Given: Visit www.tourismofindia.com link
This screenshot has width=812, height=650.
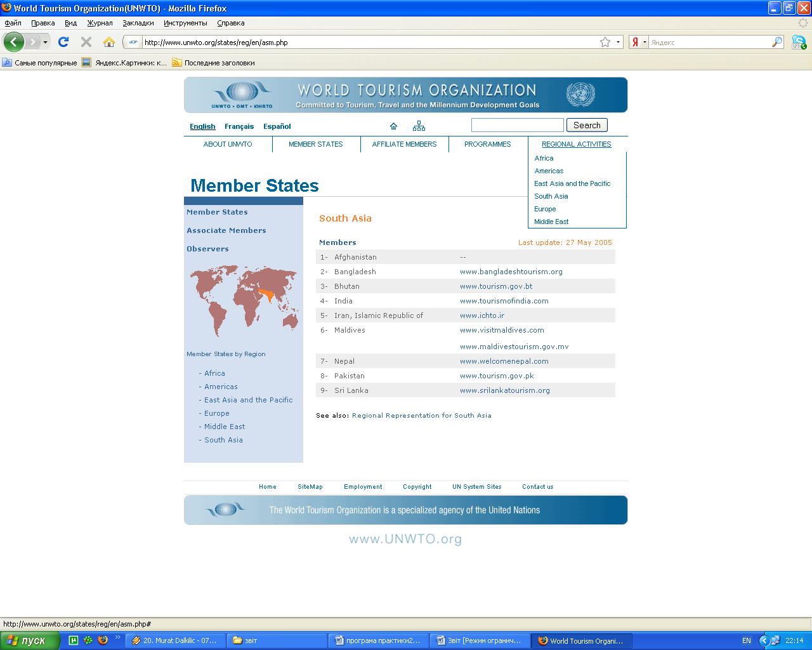Looking at the screenshot, I should 504,301.
